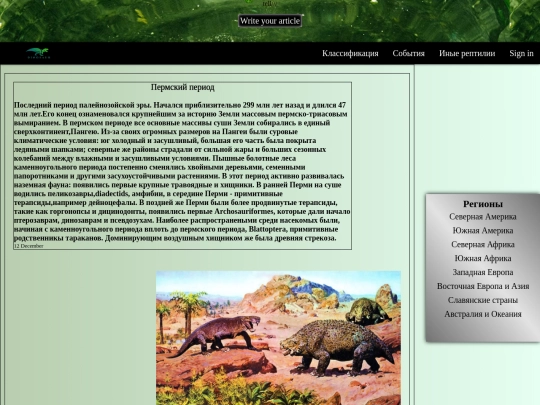Open the Классификация menu item

(350, 53)
